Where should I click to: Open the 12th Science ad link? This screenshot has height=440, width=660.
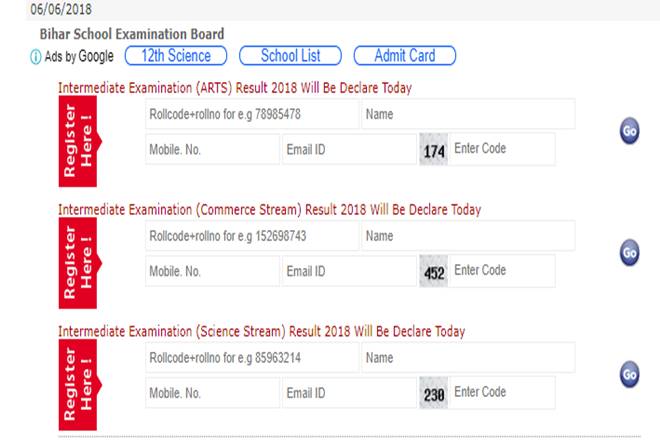175,56
